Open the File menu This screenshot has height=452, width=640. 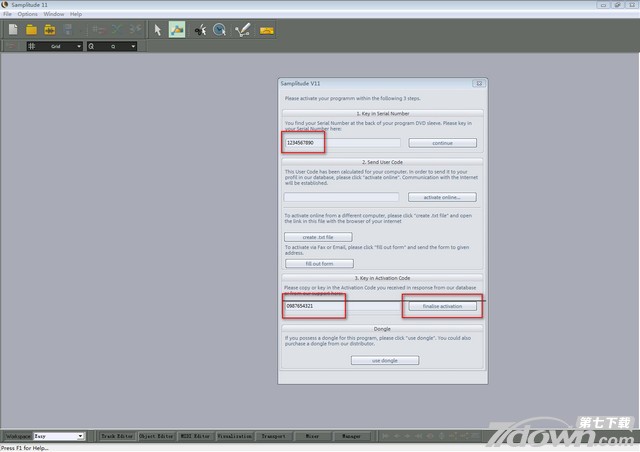[x=7, y=14]
